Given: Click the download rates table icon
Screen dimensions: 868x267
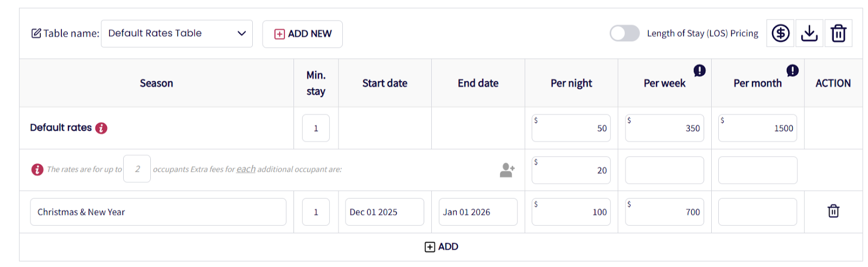Looking at the screenshot, I should (809, 34).
